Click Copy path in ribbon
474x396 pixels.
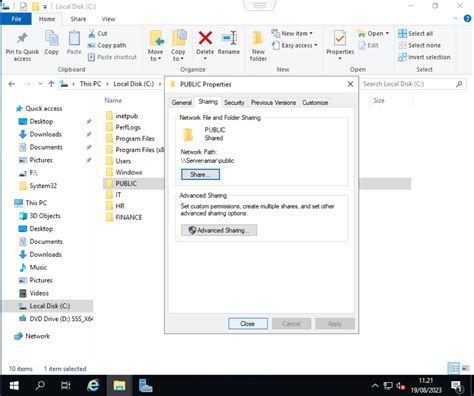[x=107, y=45]
